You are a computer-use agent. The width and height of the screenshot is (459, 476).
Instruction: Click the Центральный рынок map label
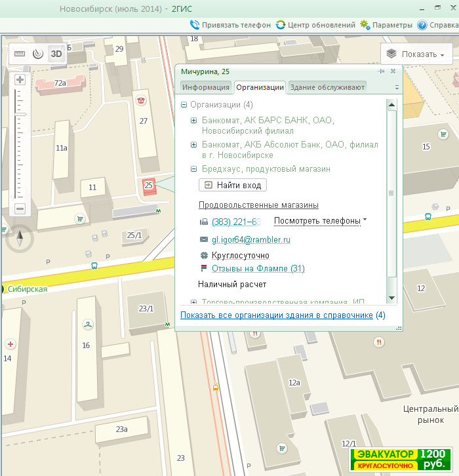pos(430,414)
